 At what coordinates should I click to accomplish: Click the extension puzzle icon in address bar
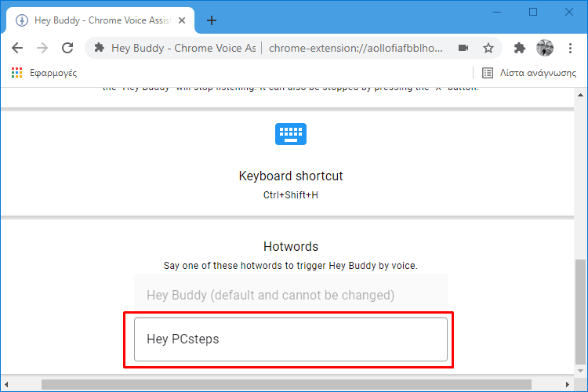click(x=100, y=48)
